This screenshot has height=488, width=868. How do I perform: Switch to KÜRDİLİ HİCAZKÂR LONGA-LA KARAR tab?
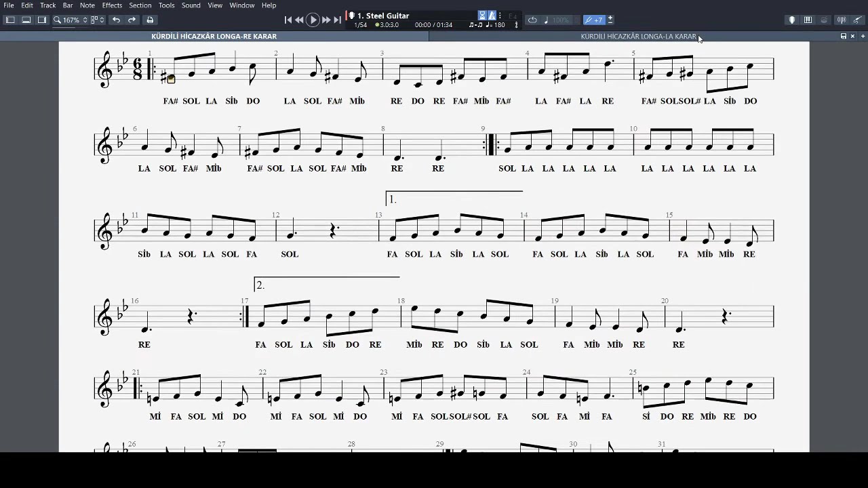(638, 37)
